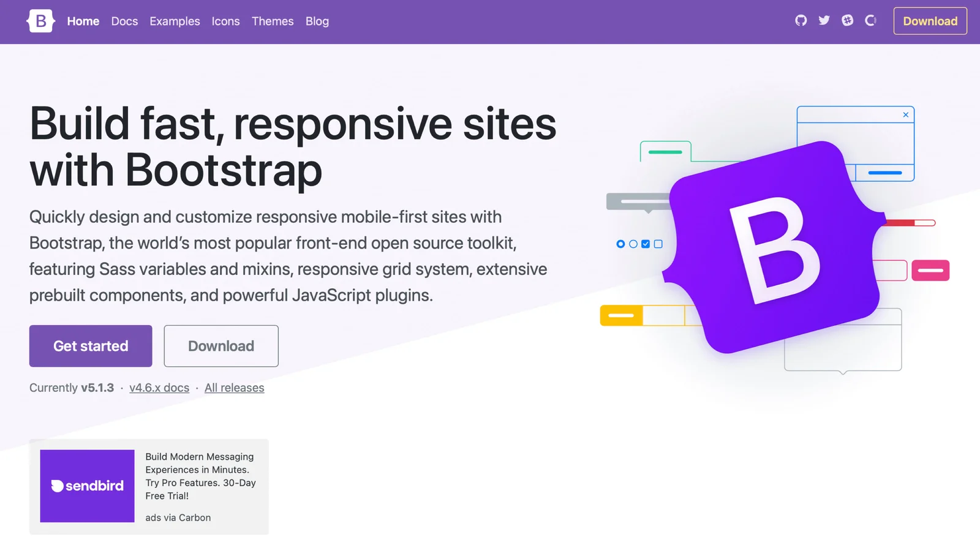Open the Twitter bird icon link
Screen dimensions: 980x551
824,21
